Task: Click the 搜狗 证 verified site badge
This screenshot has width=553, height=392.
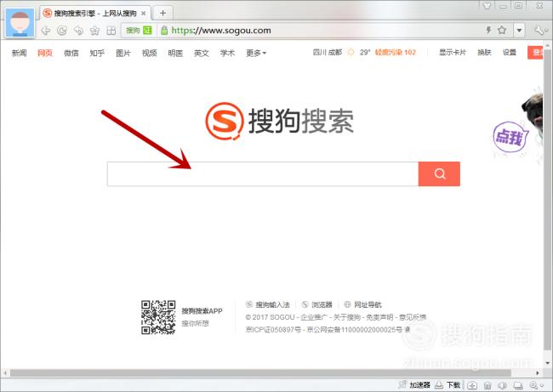Action: pos(139,31)
